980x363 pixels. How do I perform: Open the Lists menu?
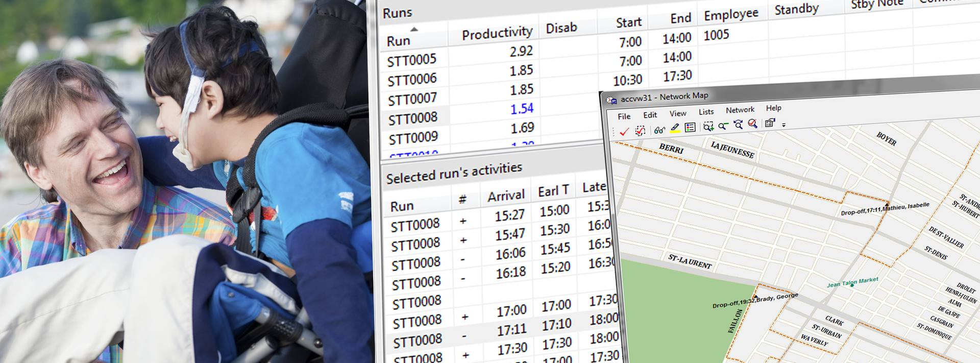click(x=706, y=112)
